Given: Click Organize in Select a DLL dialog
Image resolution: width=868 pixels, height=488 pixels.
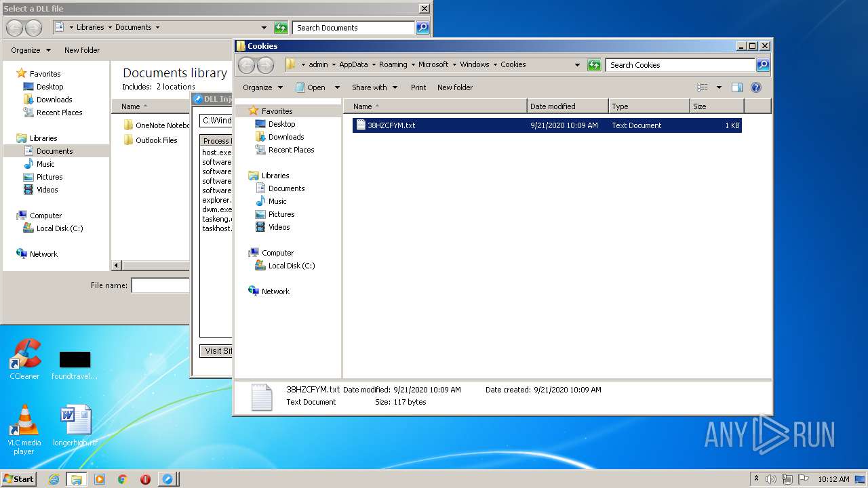Looking at the screenshot, I should (31, 50).
